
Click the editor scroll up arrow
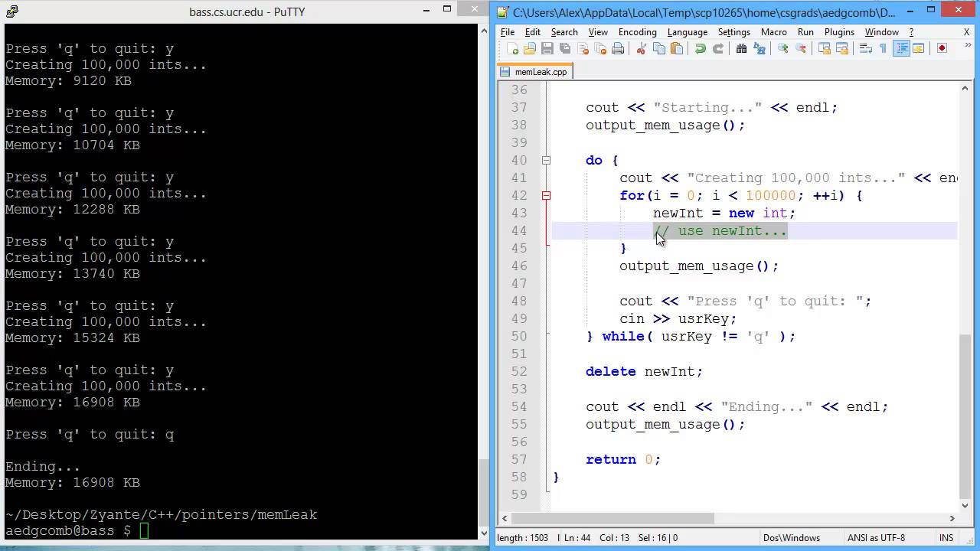965,89
